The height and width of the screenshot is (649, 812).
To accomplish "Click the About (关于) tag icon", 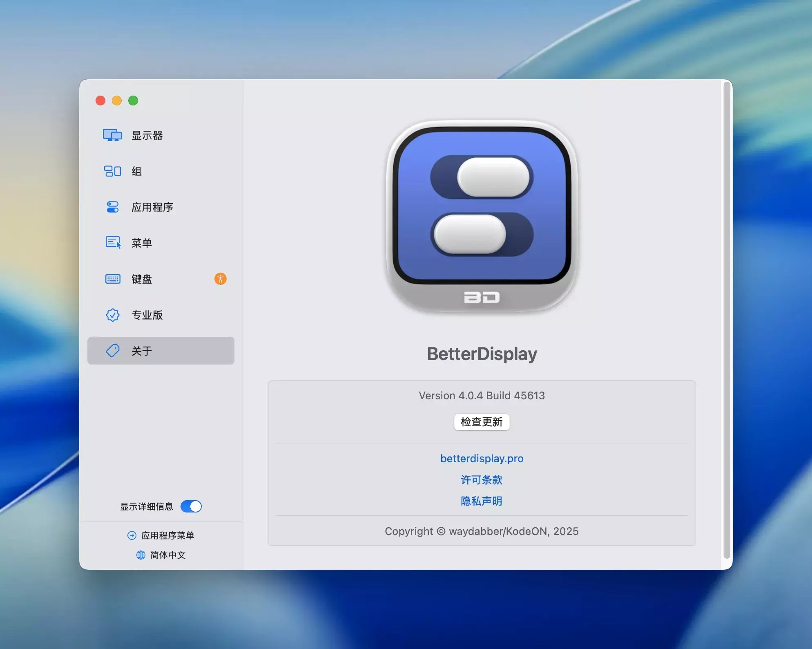I will pyautogui.click(x=112, y=351).
